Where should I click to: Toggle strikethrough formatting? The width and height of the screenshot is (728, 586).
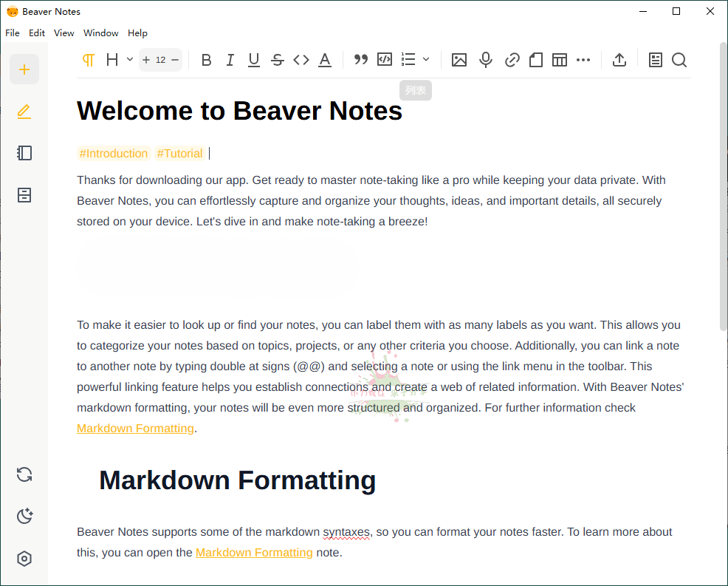278,60
